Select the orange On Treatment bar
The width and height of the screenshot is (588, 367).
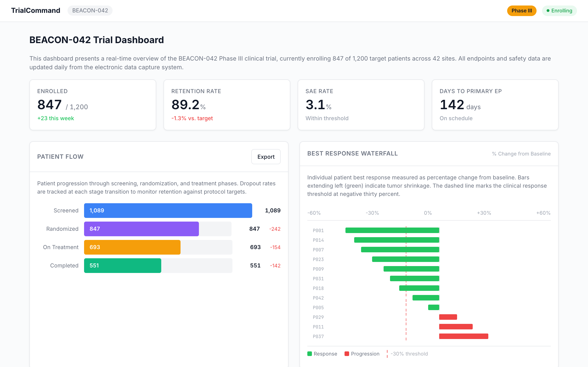coord(132,247)
